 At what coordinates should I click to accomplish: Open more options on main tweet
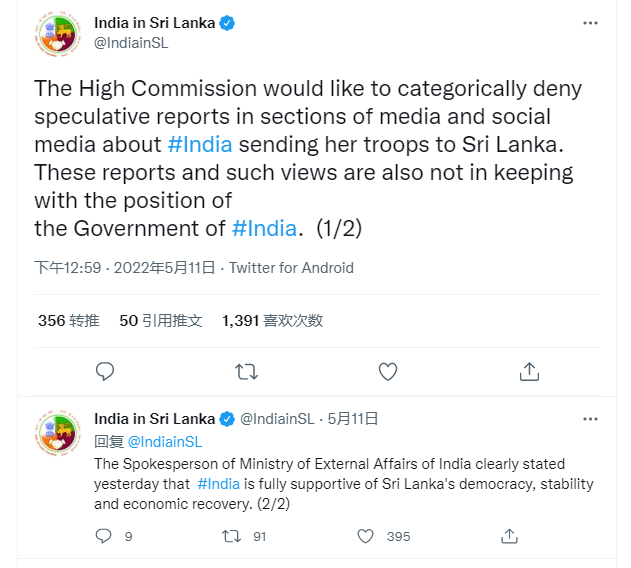click(594, 23)
